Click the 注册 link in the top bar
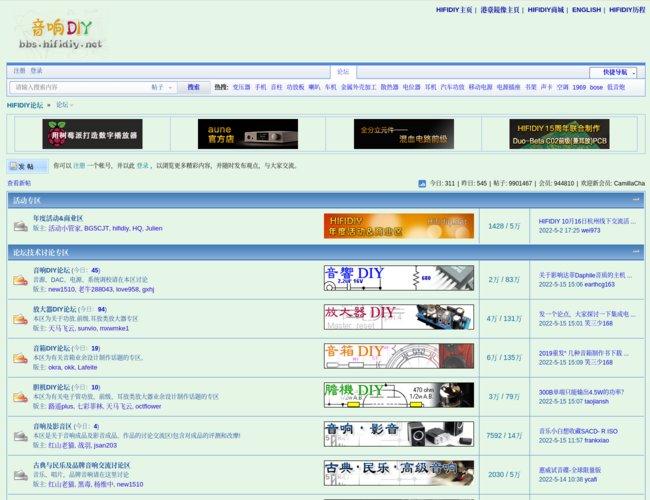Viewport: 650px width, 500px height. (19, 71)
